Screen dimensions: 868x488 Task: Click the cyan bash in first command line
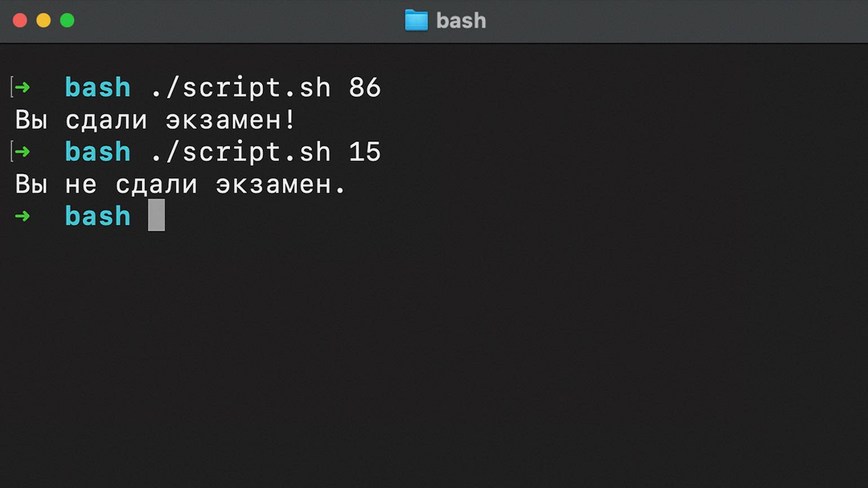click(98, 87)
